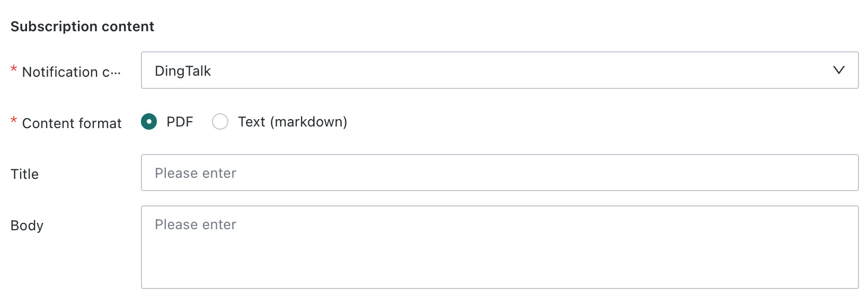The image size is (868, 307).
Task: Choose the Text (markdown) option label
Action: [x=293, y=122]
